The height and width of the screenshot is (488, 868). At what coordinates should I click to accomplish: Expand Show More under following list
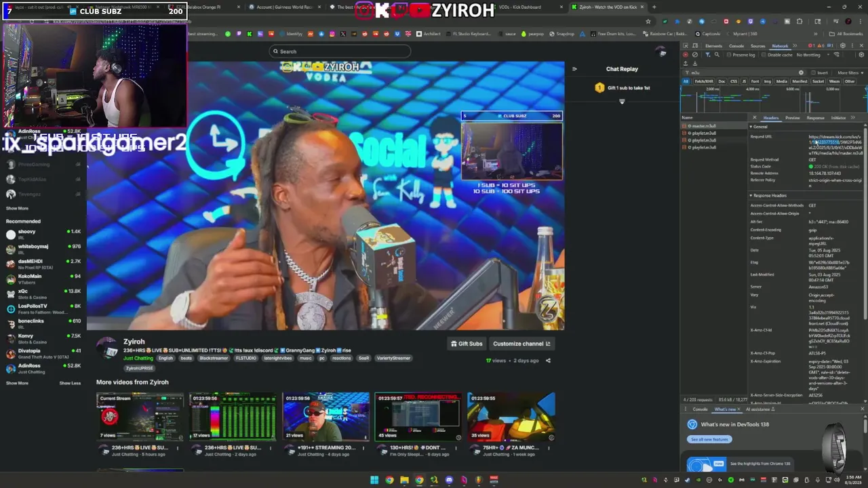pos(17,208)
